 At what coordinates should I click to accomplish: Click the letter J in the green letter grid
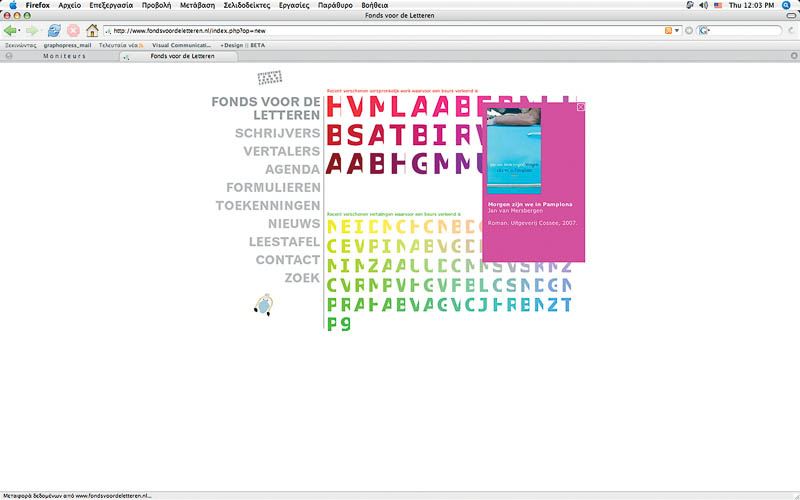click(x=483, y=305)
